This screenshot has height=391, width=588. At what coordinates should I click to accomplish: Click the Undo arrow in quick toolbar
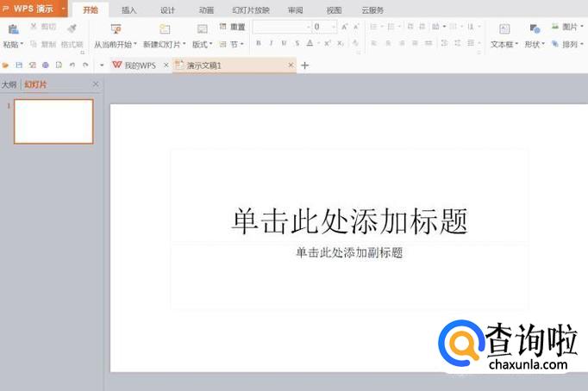(x=72, y=65)
